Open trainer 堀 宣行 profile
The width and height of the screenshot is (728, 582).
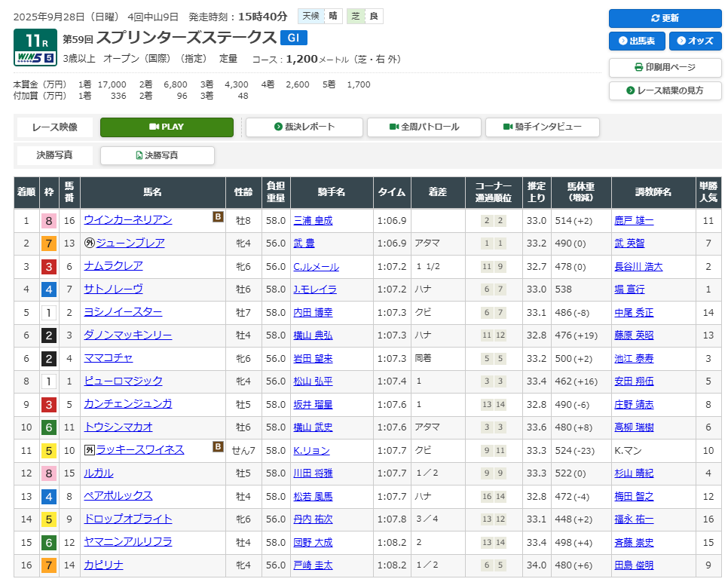(x=629, y=289)
